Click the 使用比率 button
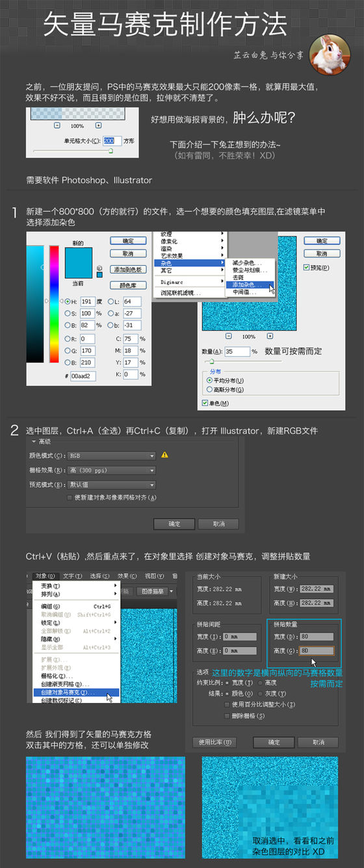This screenshot has width=364, height=868. pyautogui.click(x=214, y=742)
